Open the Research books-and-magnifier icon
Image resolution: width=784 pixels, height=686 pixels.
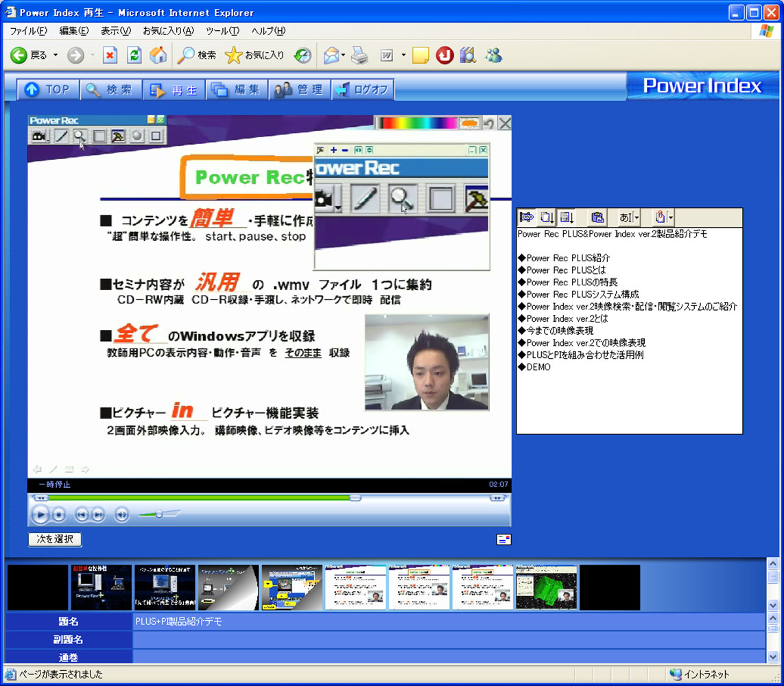point(468,55)
